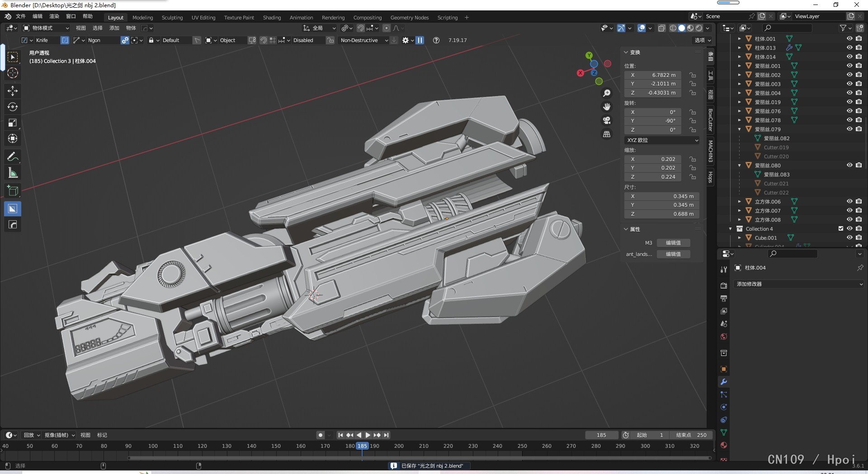Collapse the 爱丽丝.079 tree item

(x=740, y=129)
